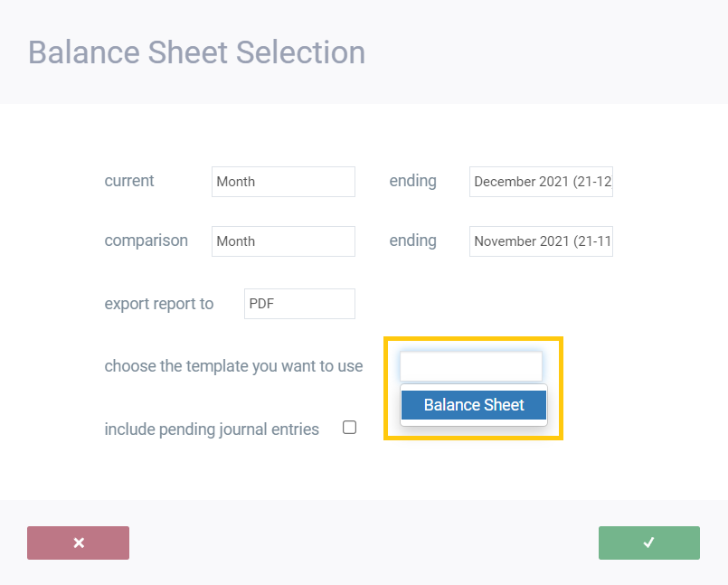Image resolution: width=728 pixels, height=585 pixels.
Task: Click the 'current' field label
Action: tap(129, 181)
